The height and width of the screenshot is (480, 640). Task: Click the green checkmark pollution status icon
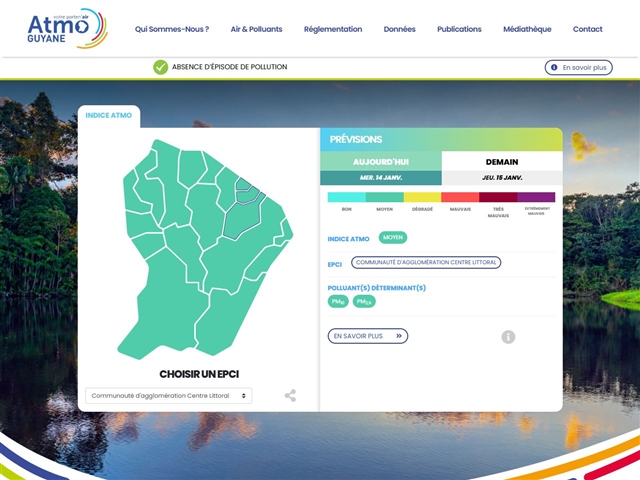(160, 67)
